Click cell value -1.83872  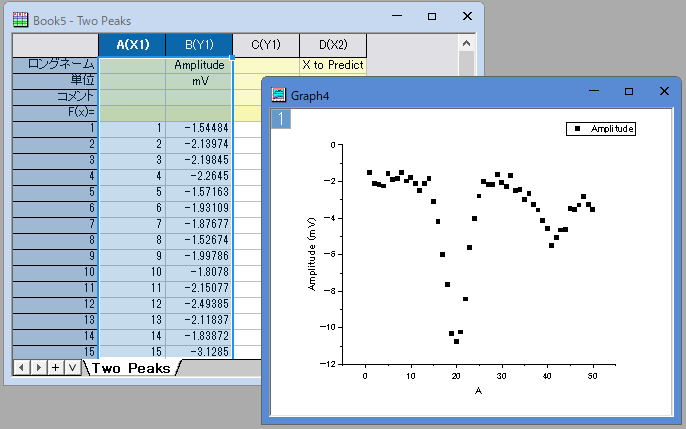tap(199, 337)
